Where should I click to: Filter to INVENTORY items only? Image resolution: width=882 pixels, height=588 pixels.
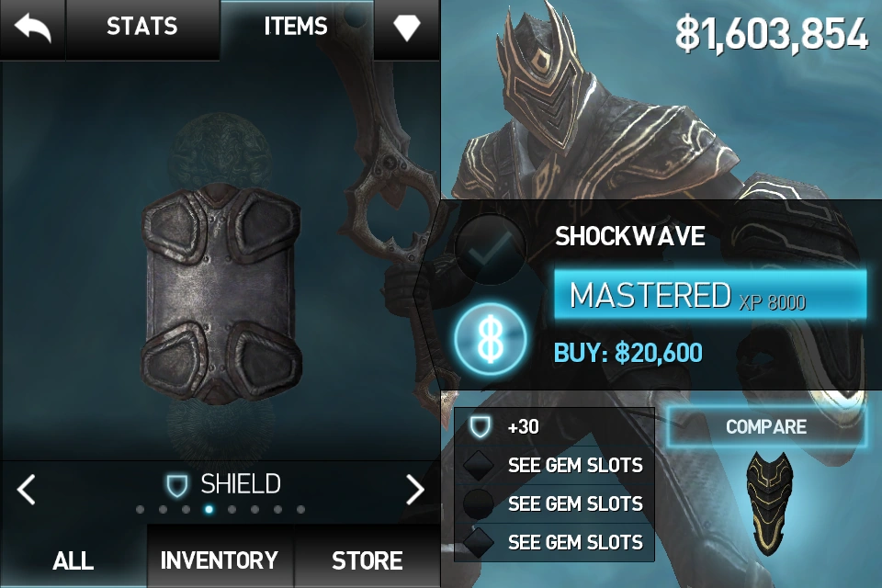[x=220, y=560]
